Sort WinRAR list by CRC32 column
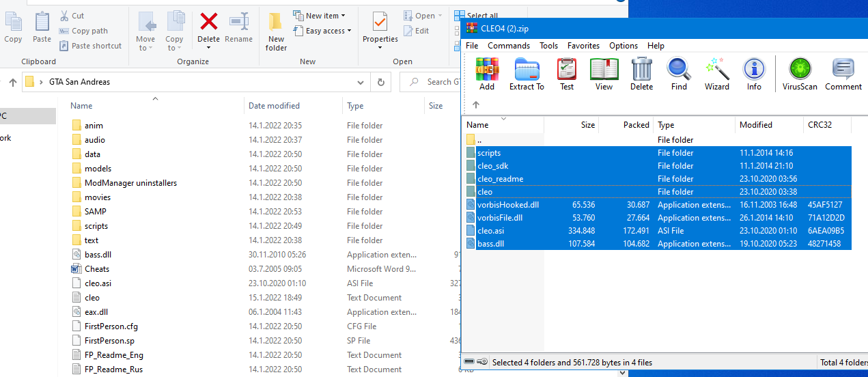Screen dimensions: 868x377 pyautogui.click(x=828, y=125)
